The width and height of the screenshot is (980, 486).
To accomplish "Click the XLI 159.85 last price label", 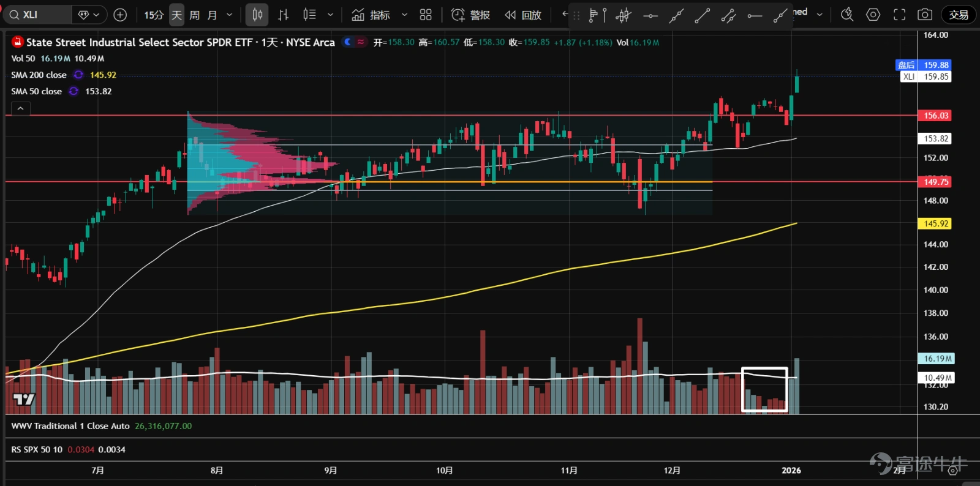I will tap(925, 77).
